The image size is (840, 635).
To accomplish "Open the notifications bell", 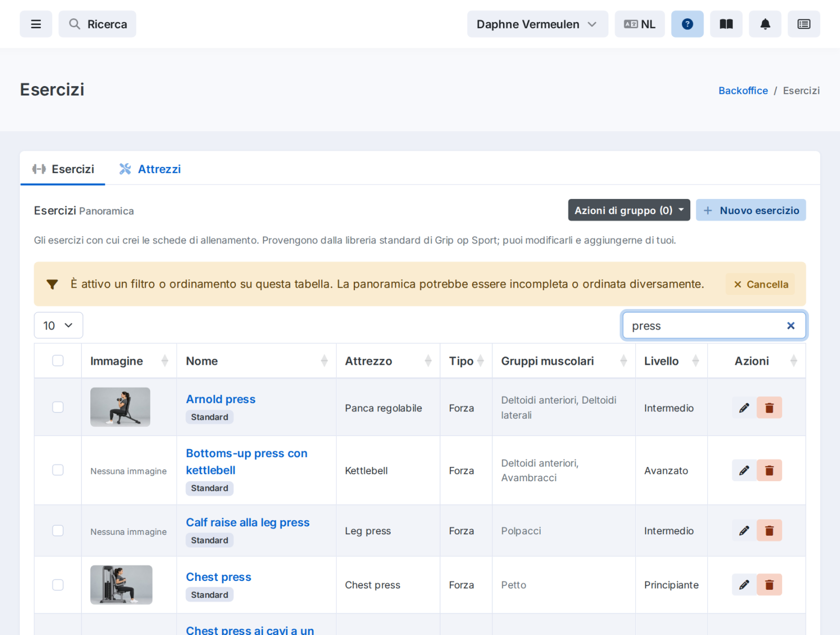I will 765,24.
